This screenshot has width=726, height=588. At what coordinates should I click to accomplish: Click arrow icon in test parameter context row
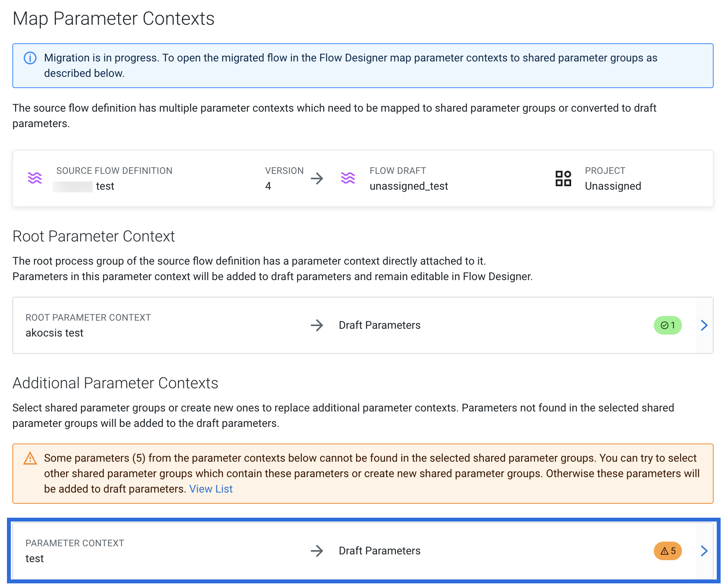tap(317, 551)
